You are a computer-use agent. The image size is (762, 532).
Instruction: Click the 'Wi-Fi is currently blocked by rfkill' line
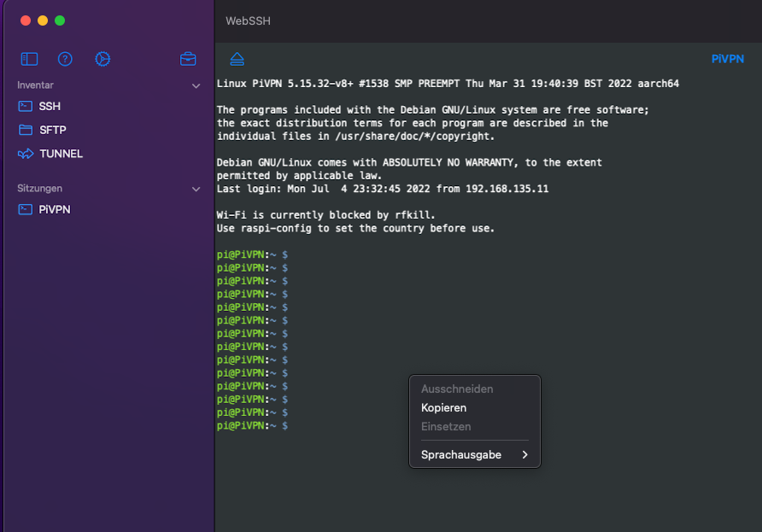pyautogui.click(x=325, y=214)
